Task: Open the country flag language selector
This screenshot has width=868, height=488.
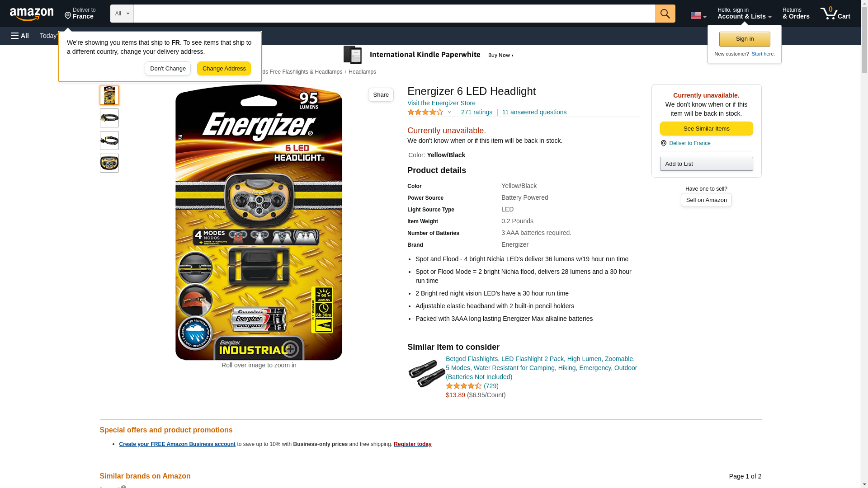Action: 698,15
